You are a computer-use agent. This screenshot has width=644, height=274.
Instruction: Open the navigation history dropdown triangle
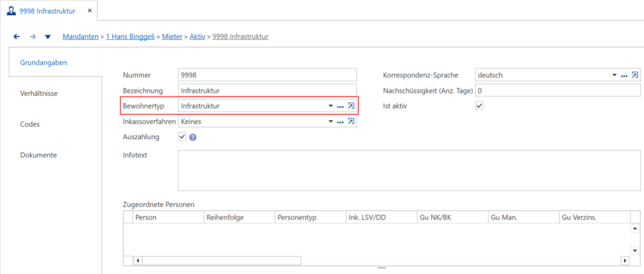point(48,37)
